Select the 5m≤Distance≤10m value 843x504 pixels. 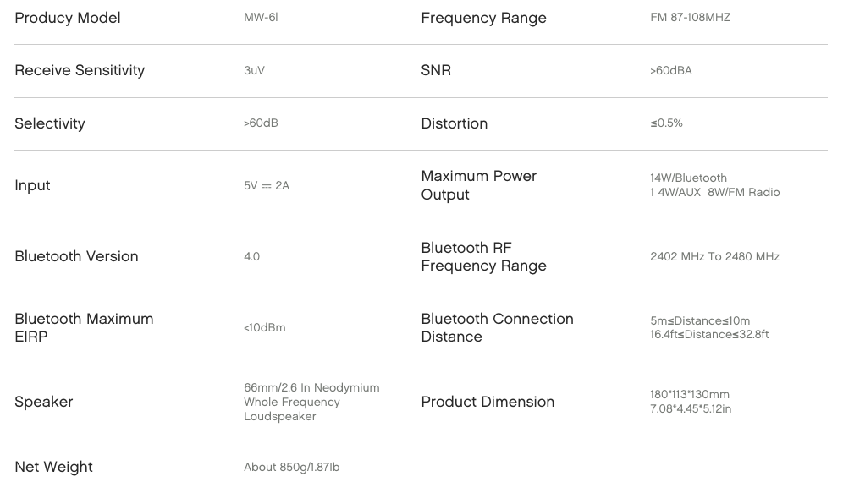(700, 320)
